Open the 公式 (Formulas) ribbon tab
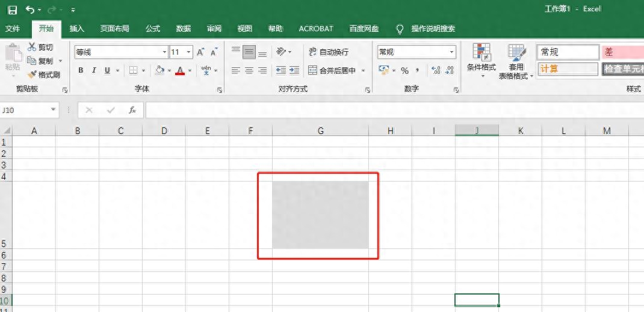The height and width of the screenshot is (312, 644). tap(153, 28)
